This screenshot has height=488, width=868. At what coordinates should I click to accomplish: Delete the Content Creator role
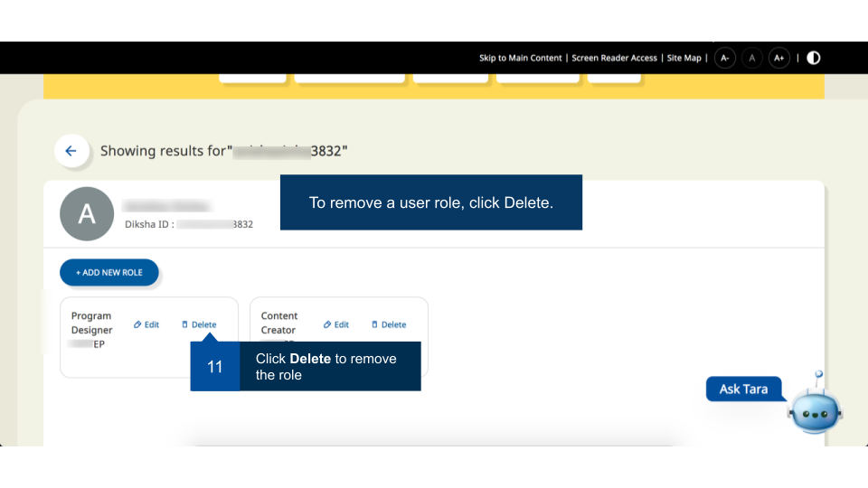point(389,324)
